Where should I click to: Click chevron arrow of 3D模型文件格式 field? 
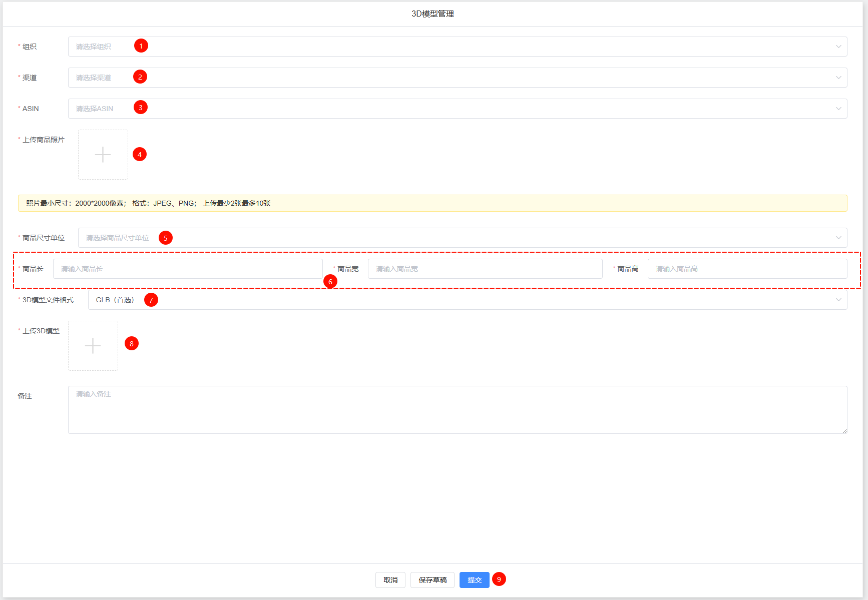(x=838, y=300)
